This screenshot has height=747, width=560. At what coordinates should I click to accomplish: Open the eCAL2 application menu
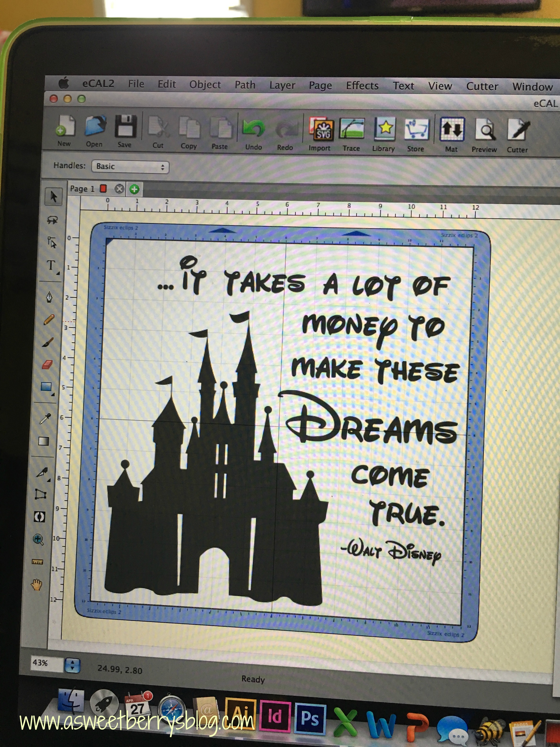[x=98, y=83]
